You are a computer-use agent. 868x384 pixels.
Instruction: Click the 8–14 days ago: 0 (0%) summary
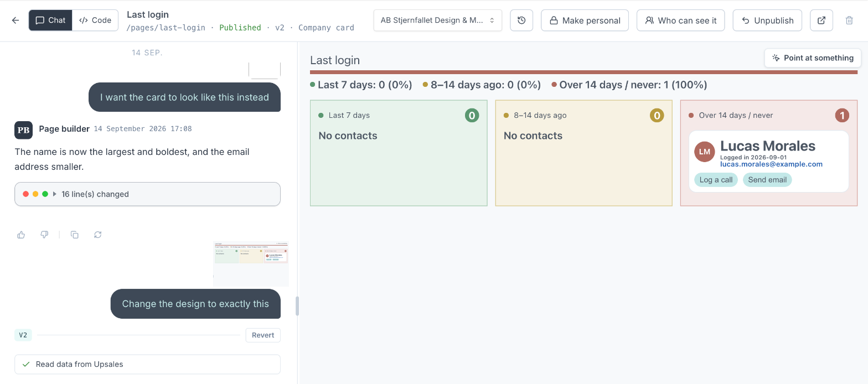point(482,85)
